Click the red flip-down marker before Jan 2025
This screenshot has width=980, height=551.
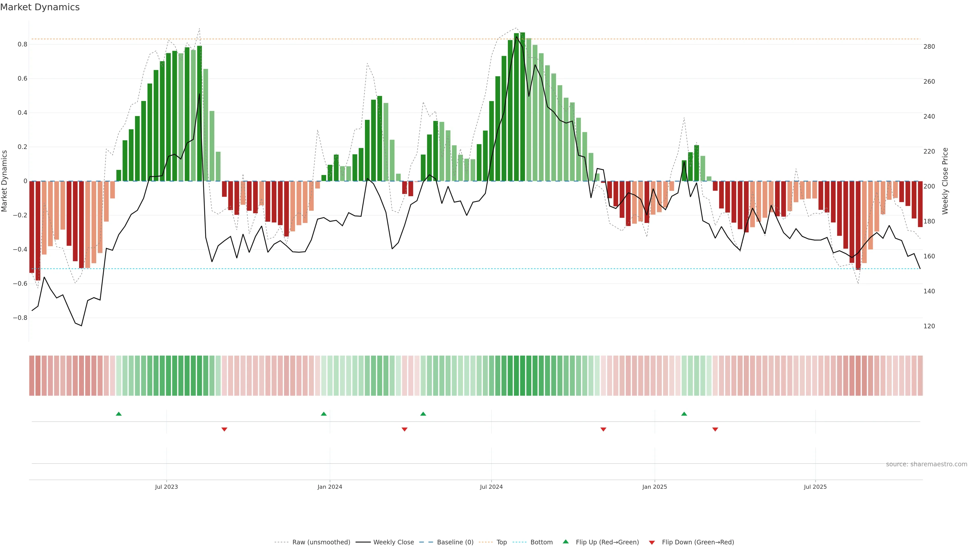point(603,429)
